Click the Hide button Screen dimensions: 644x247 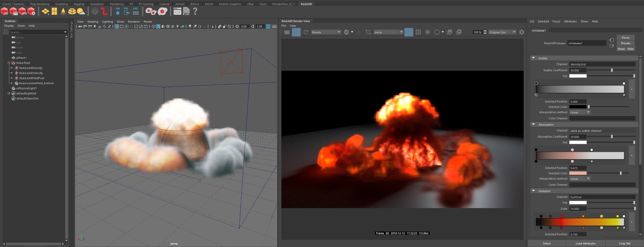click(x=630, y=49)
